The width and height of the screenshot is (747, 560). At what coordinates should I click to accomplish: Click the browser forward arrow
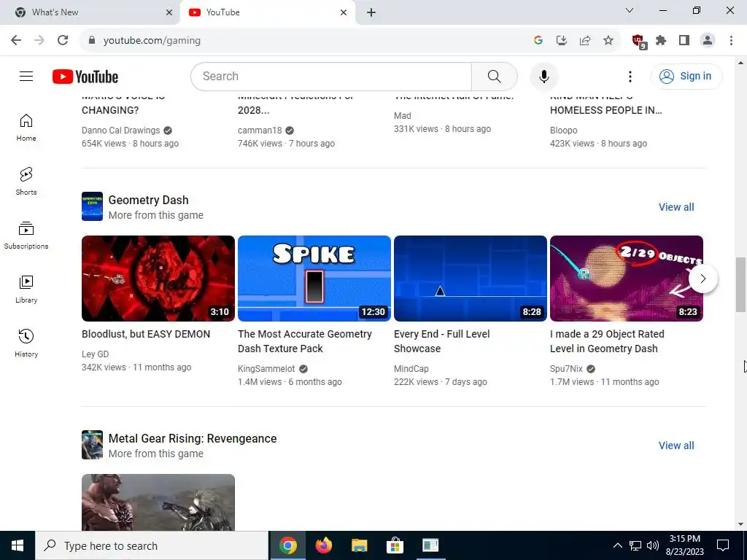pyautogui.click(x=39, y=40)
